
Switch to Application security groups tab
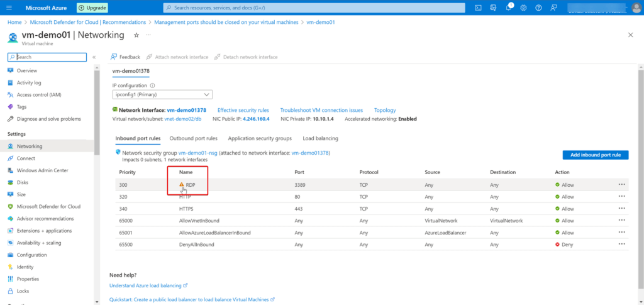[260, 139]
